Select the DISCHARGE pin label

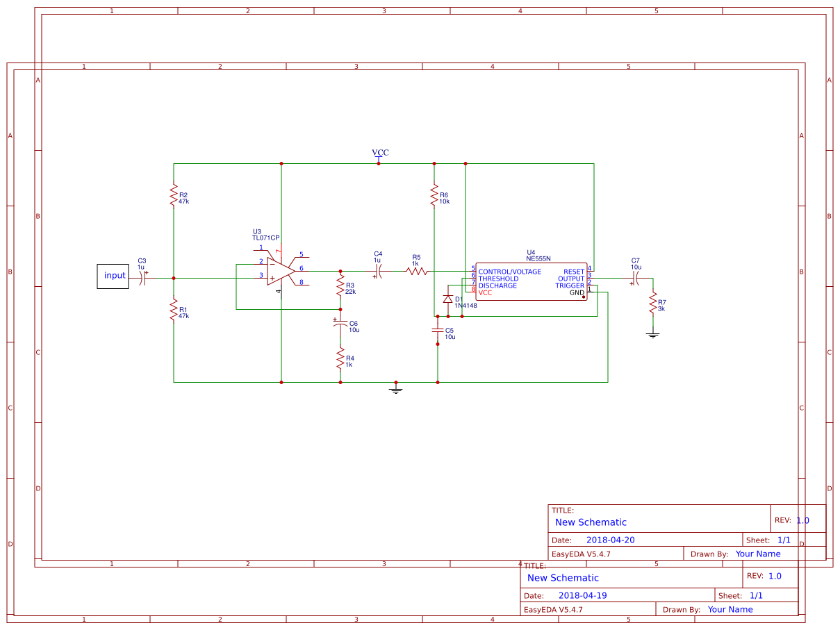pyautogui.click(x=499, y=285)
